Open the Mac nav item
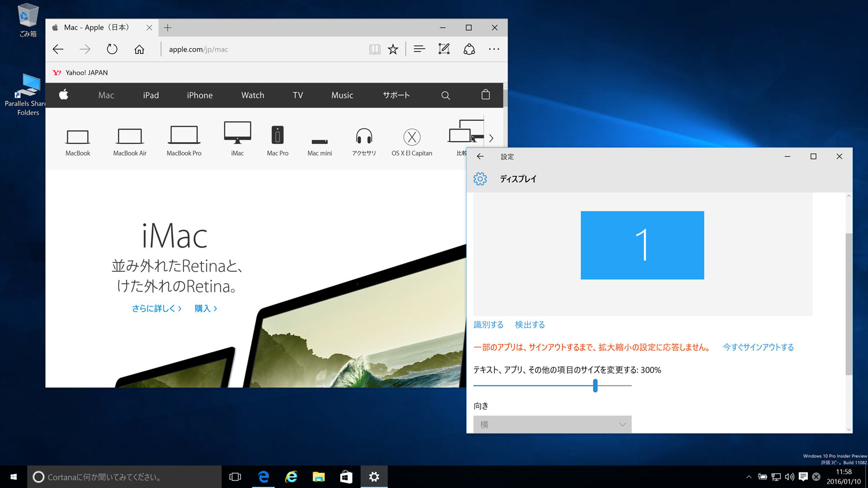This screenshot has height=488, width=868. click(x=106, y=95)
